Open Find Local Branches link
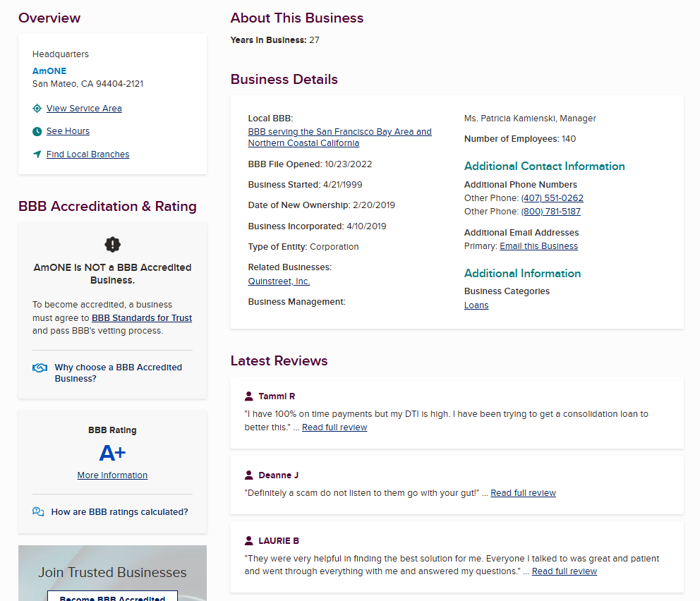The height and width of the screenshot is (601, 700). point(88,154)
